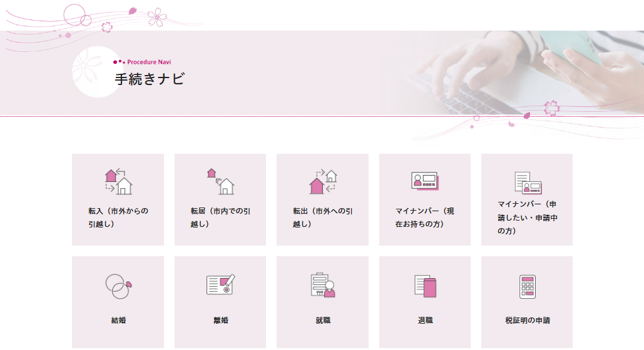Screen dimensions: 644x350
Task: Click the move-in houses icon for 転入
Action: (118, 181)
